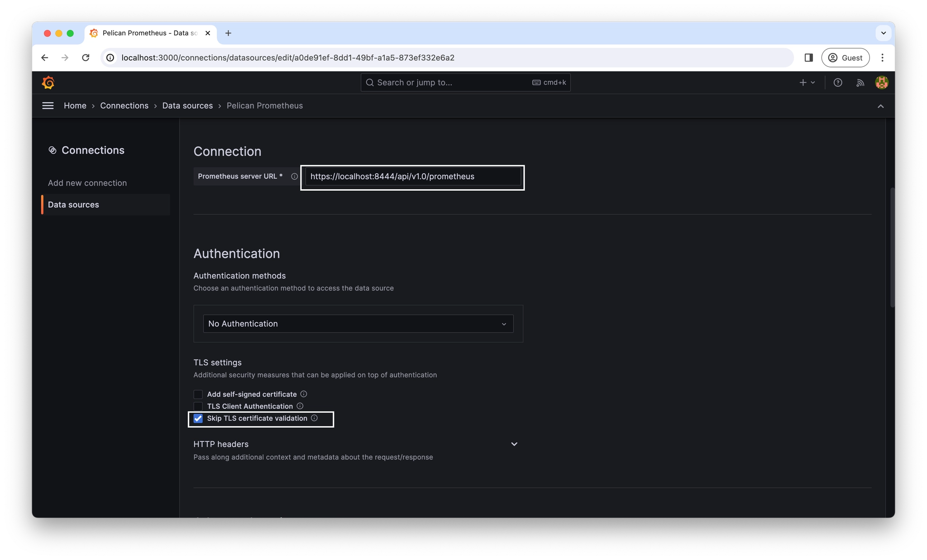Click the notifications bell icon
Image resolution: width=927 pixels, height=560 pixels.
pyautogui.click(x=860, y=82)
